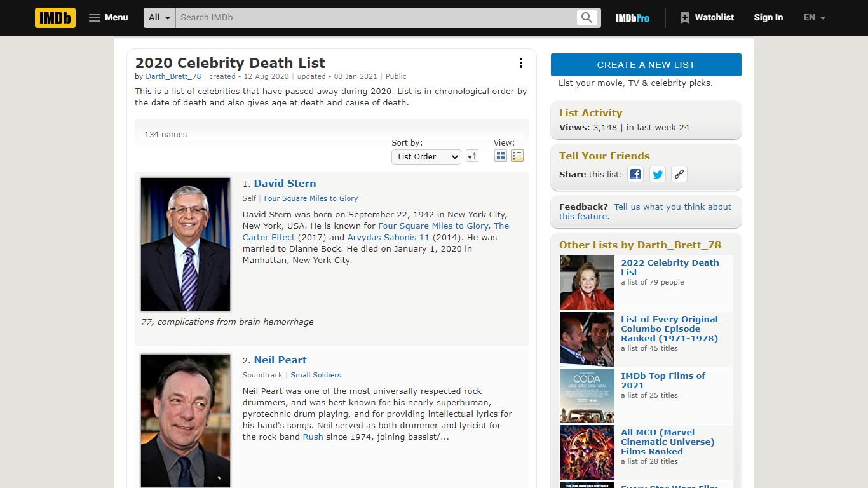Click the CREATE A NEW LIST button
This screenshot has width=868, height=488.
[x=646, y=65]
